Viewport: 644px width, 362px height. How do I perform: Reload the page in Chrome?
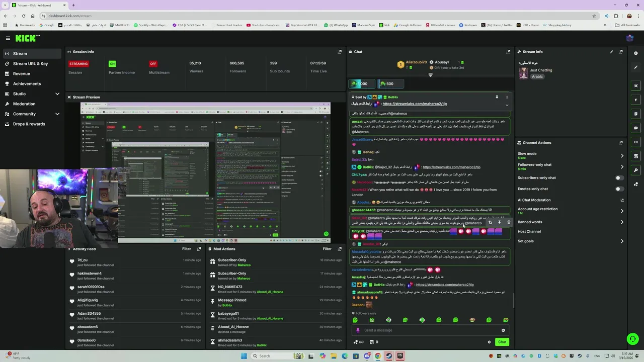coord(23,16)
